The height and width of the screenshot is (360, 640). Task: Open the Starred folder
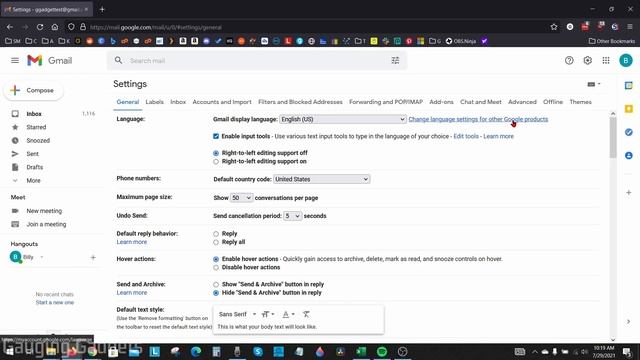click(36, 127)
